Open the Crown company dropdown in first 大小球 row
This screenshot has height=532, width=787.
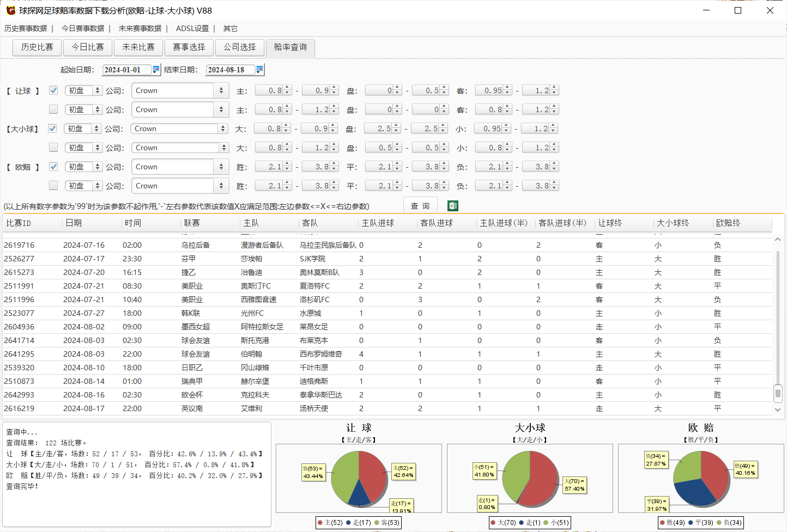click(179, 129)
